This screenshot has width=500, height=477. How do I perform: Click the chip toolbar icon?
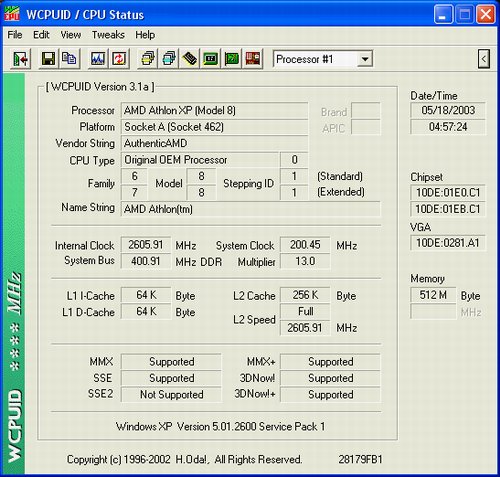click(x=190, y=59)
